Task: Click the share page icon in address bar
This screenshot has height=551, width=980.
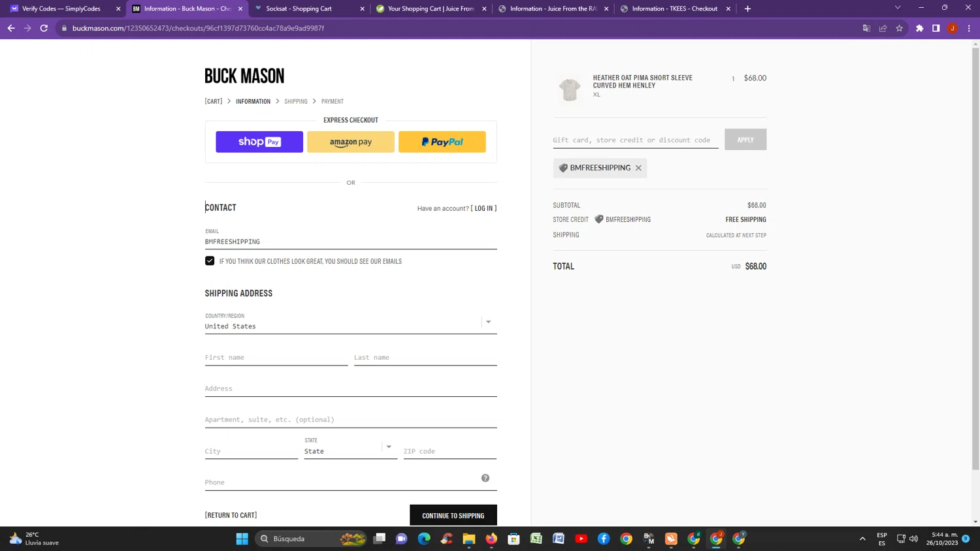Action: 883,28
